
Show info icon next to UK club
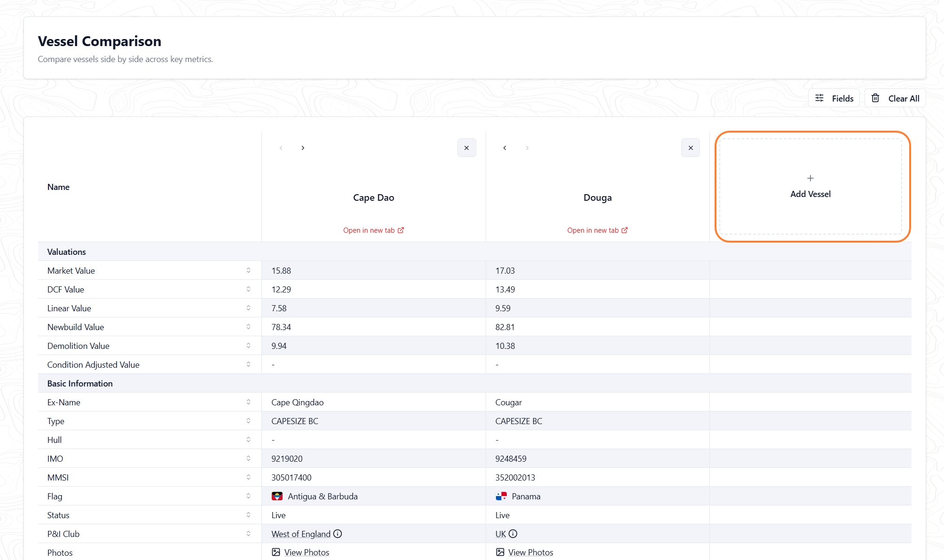coord(513,534)
